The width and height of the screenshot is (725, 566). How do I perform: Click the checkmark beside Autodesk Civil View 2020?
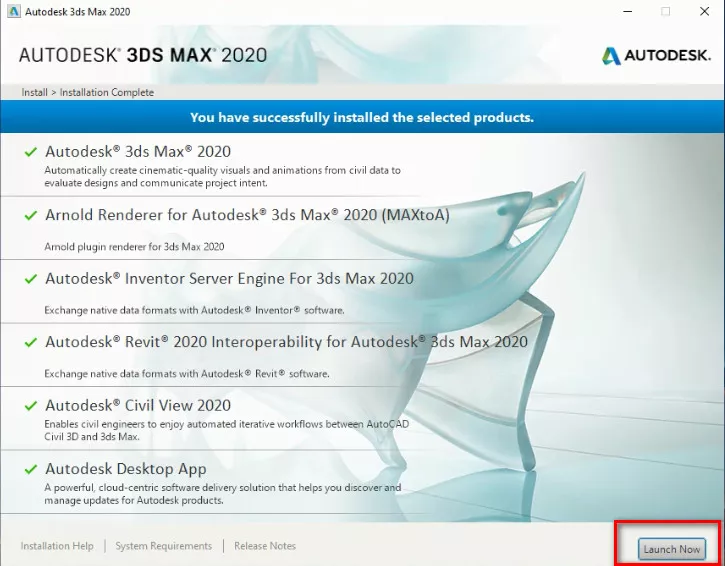click(31, 406)
